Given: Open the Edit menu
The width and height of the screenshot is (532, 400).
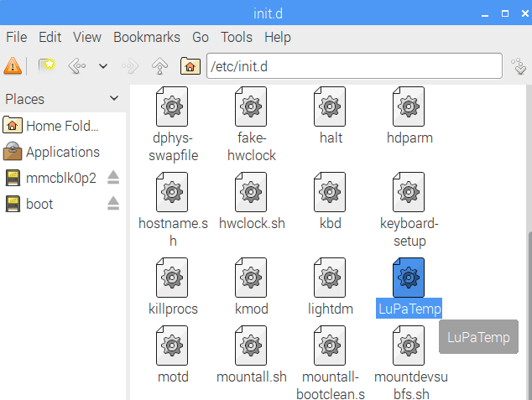Looking at the screenshot, I should (x=50, y=37).
